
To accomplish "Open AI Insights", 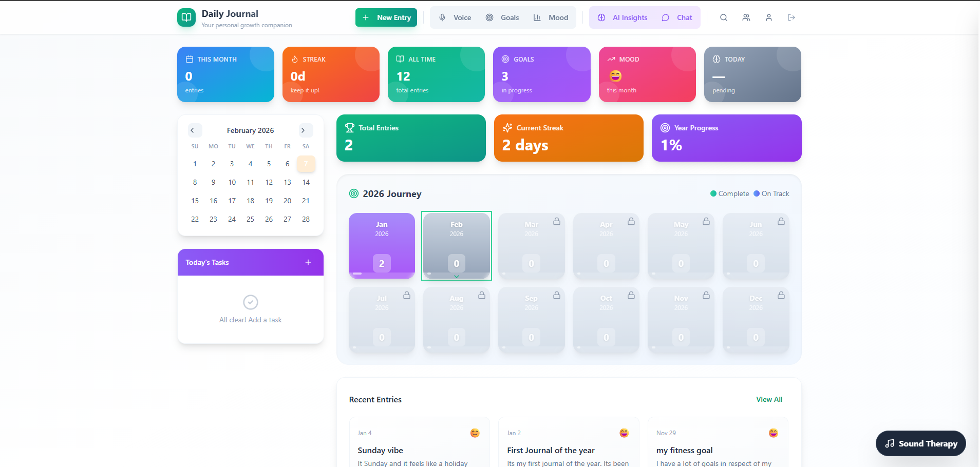I will coord(623,17).
